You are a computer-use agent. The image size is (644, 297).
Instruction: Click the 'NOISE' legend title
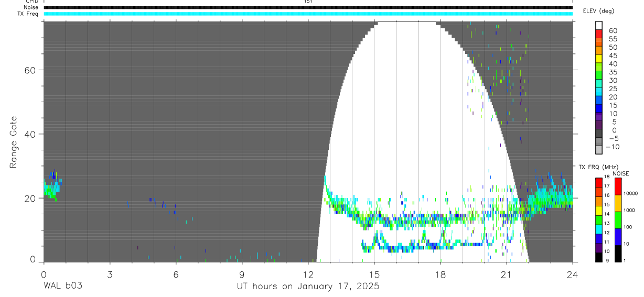(621, 173)
